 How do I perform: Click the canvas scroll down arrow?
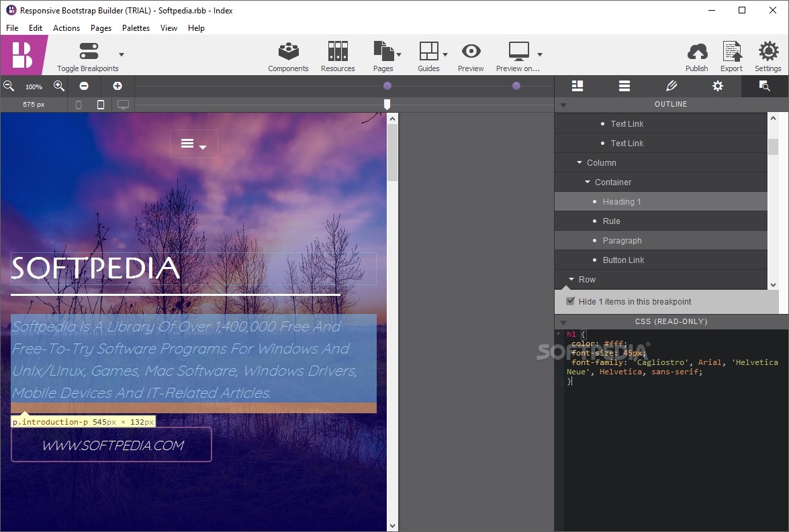click(x=393, y=526)
